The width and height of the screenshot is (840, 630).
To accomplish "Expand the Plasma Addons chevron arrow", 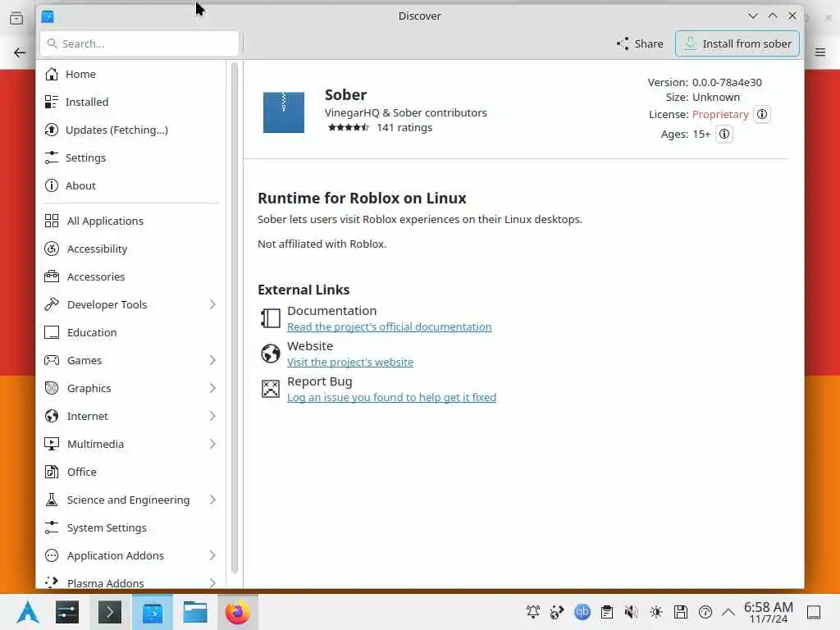I will click(212, 582).
